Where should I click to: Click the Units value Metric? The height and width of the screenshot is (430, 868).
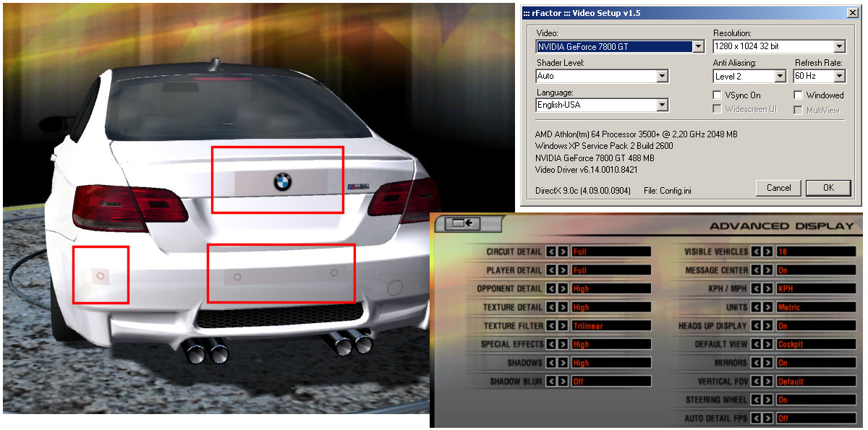tap(816, 307)
